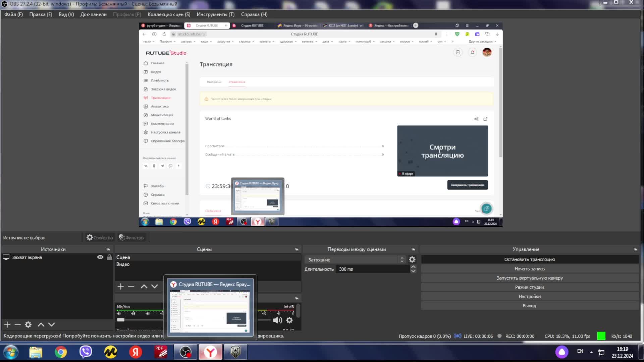Screen dimensions: 644x362
Task: Move scene up in the Scenes list
Action: click(144, 286)
